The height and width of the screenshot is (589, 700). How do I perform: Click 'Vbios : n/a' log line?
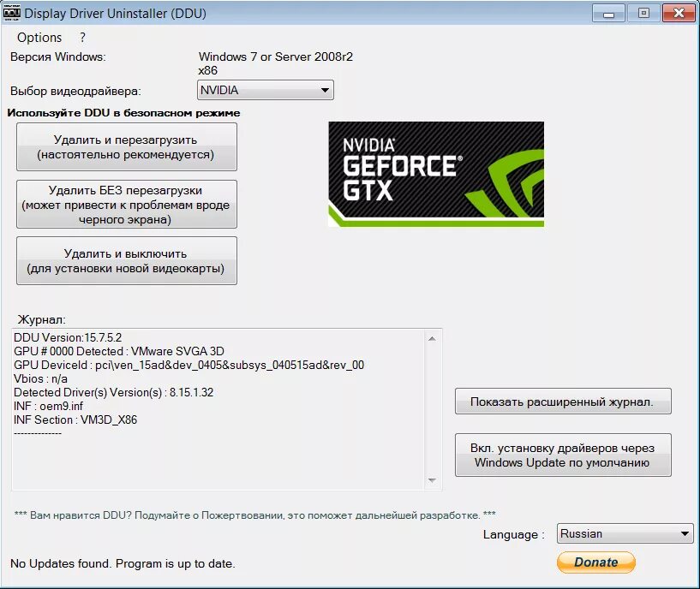tap(40, 379)
